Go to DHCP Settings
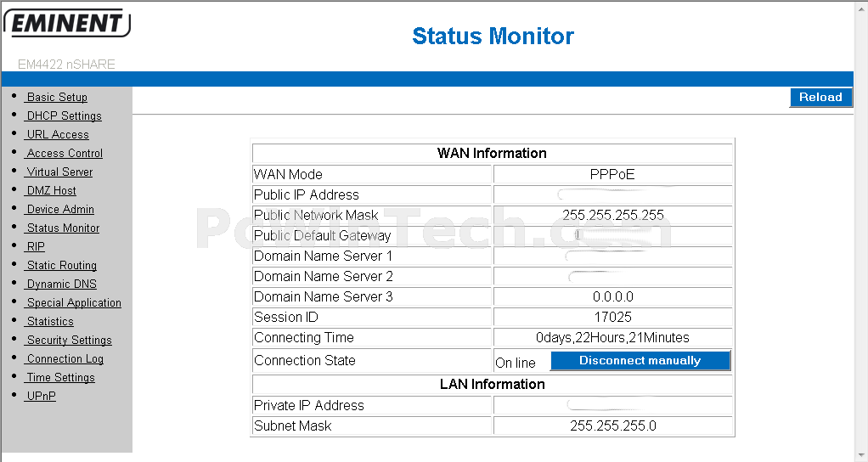This screenshot has height=462, width=868. (63, 116)
